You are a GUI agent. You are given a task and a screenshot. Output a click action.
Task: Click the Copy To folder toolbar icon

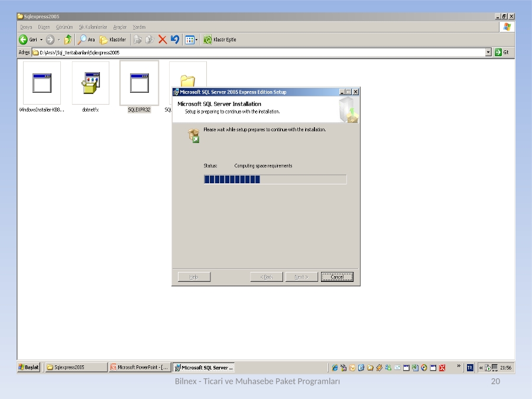150,40
